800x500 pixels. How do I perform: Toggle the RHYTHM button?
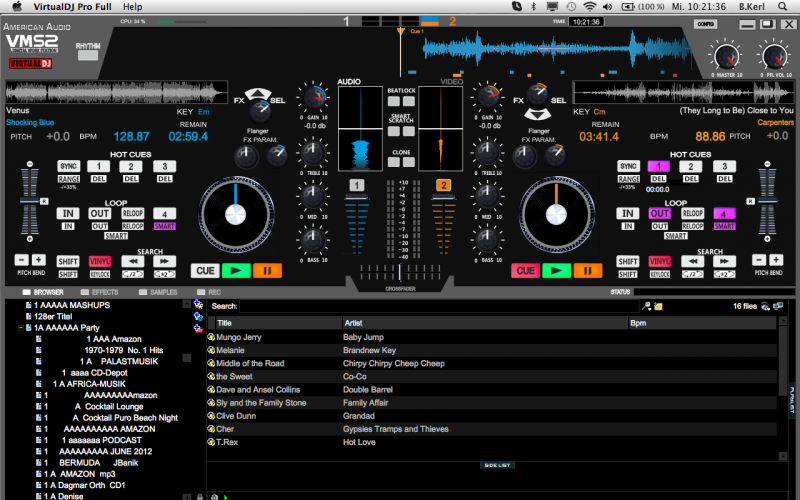(88, 55)
